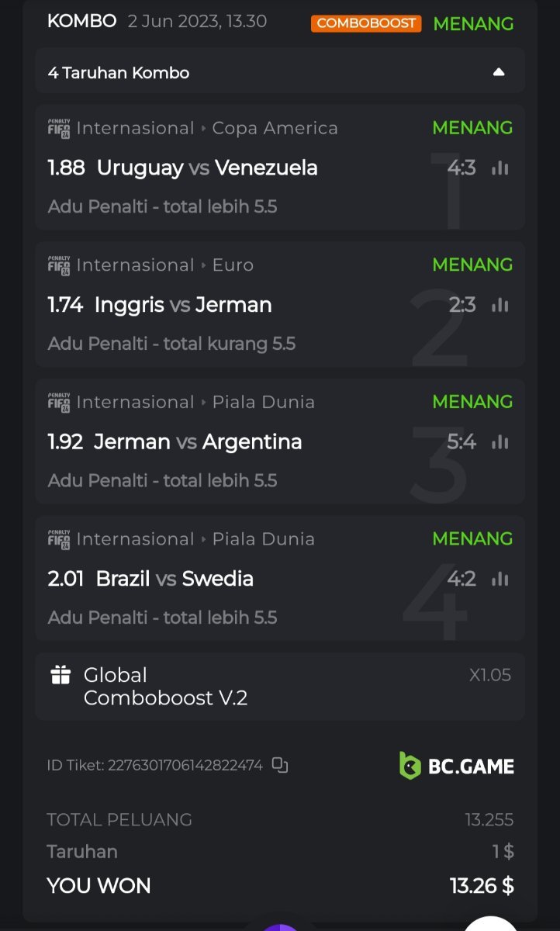Image resolution: width=560 pixels, height=931 pixels.
Task: Open the Inggris vs Jerman match
Action: 182,305
